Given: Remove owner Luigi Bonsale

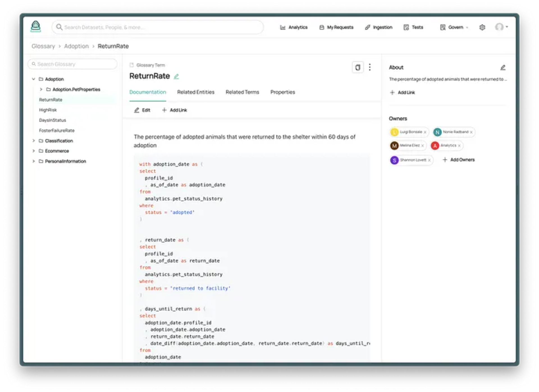Looking at the screenshot, I should click(x=425, y=132).
